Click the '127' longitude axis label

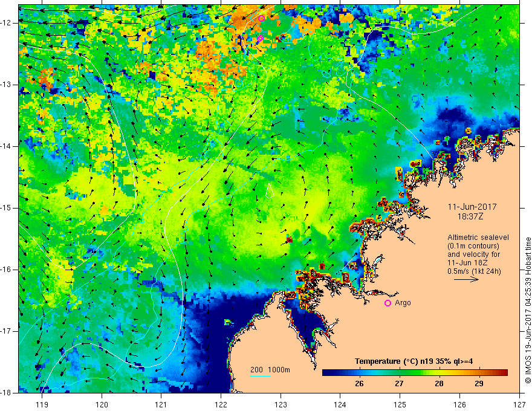(x=519, y=404)
